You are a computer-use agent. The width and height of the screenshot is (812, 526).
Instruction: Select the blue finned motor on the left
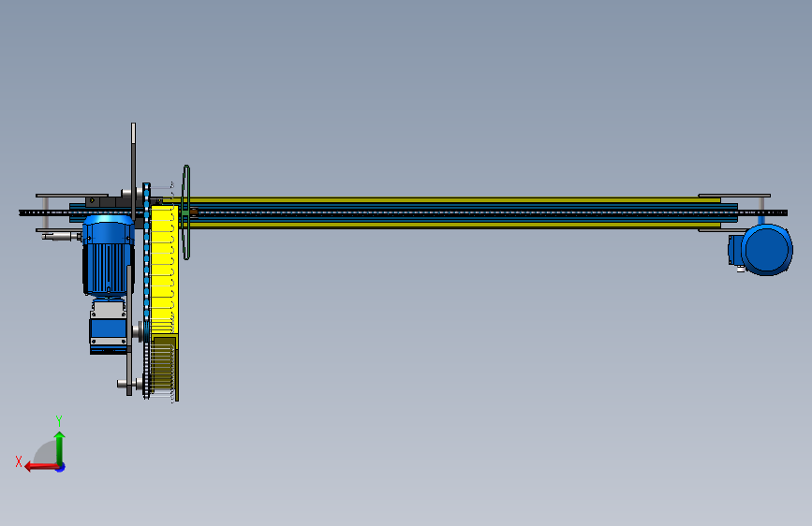(109, 256)
